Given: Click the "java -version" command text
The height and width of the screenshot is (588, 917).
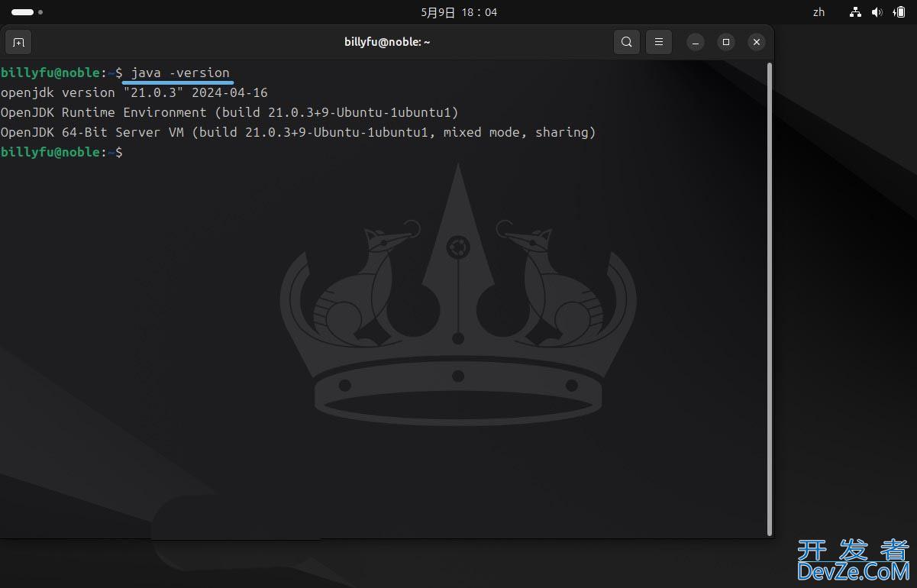Looking at the screenshot, I should pyautogui.click(x=180, y=73).
